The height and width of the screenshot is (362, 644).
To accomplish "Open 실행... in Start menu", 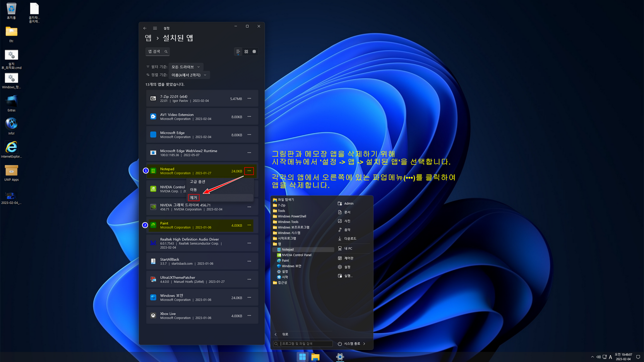I will 345,276.
